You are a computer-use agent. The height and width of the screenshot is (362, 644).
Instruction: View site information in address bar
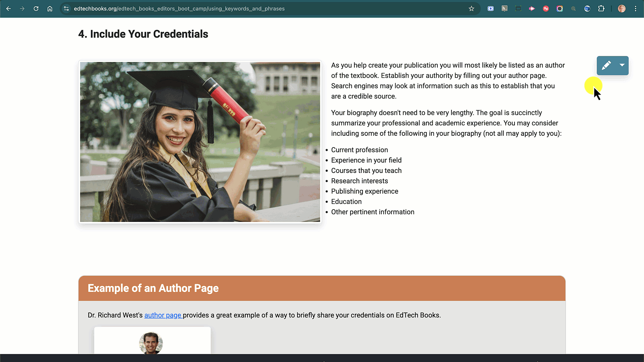(66, 9)
